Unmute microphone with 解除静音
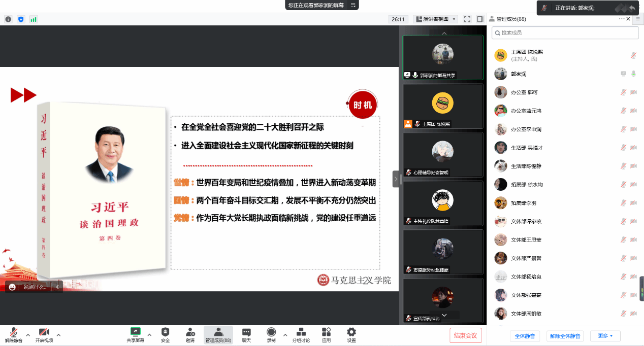This screenshot has height=346, width=644. point(14,332)
